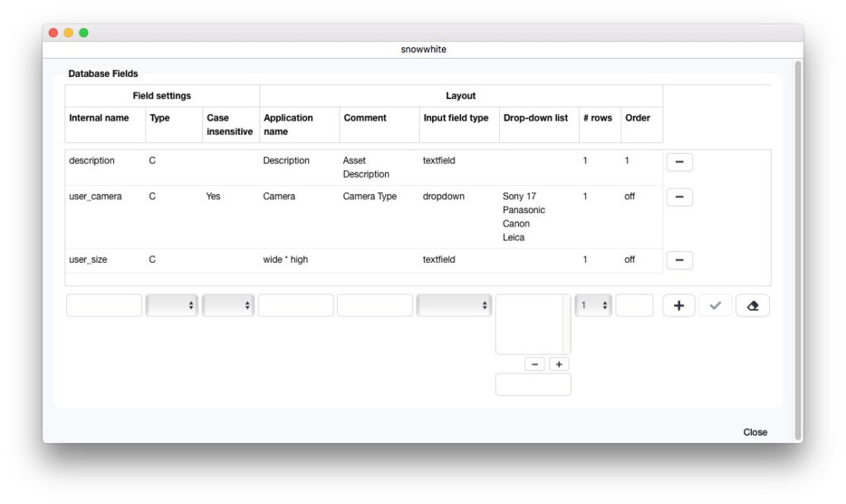Image resolution: width=846 pixels, height=504 pixels.
Task: Remove the user_camera field row
Action: click(679, 197)
